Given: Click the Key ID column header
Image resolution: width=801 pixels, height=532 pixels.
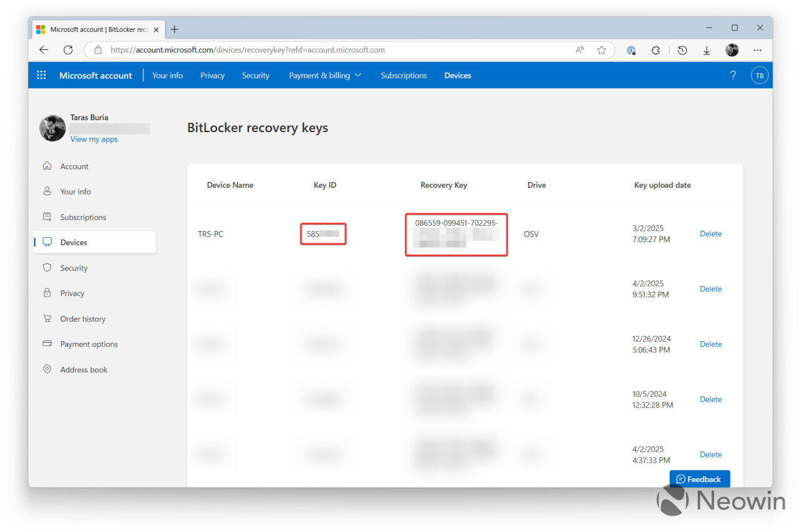Looking at the screenshot, I should [325, 185].
